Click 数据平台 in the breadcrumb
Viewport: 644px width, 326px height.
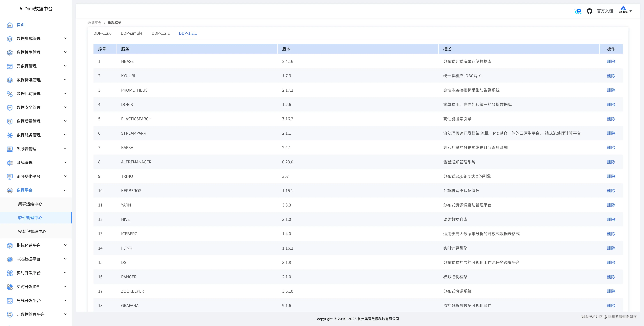click(94, 23)
